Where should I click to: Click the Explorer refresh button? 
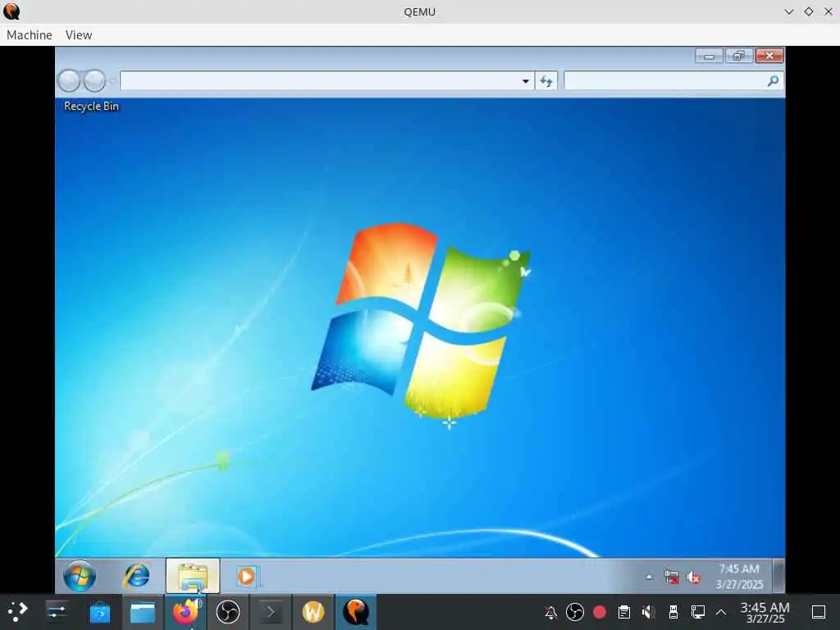(x=546, y=81)
